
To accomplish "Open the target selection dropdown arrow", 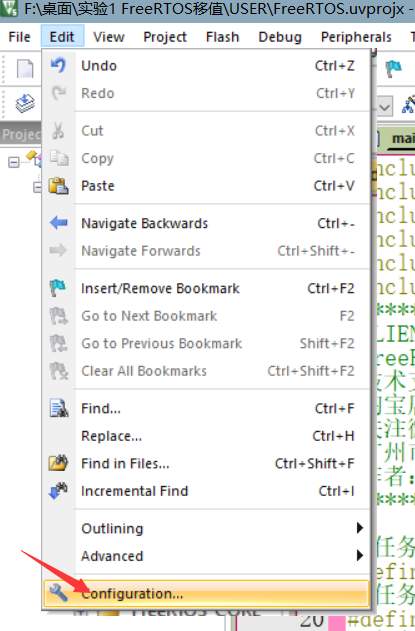I will coord(384,107).
